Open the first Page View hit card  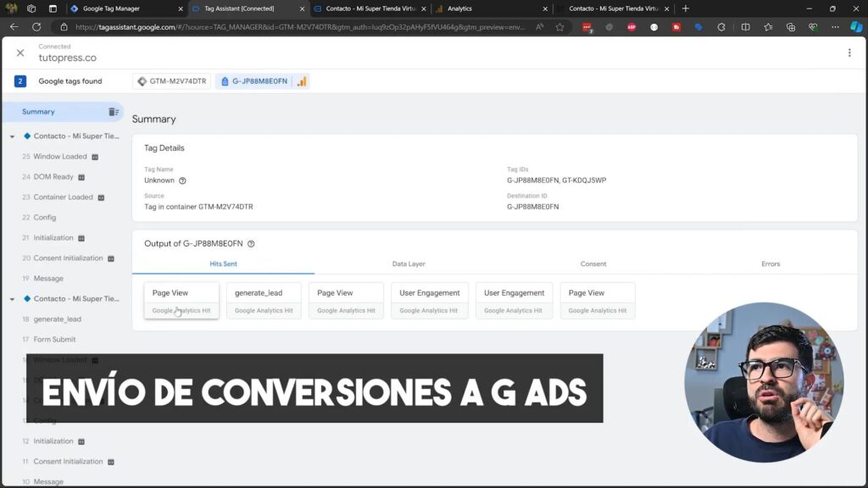coord(181,301)
